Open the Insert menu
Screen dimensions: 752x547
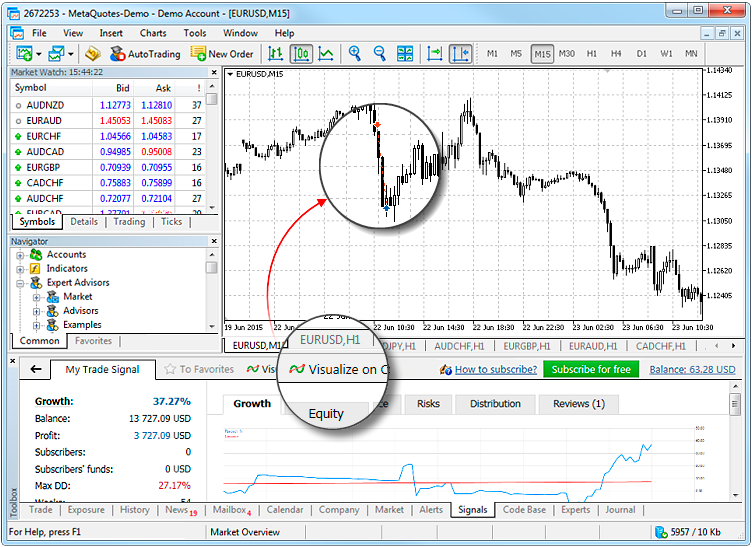click(x=111, y=33)
